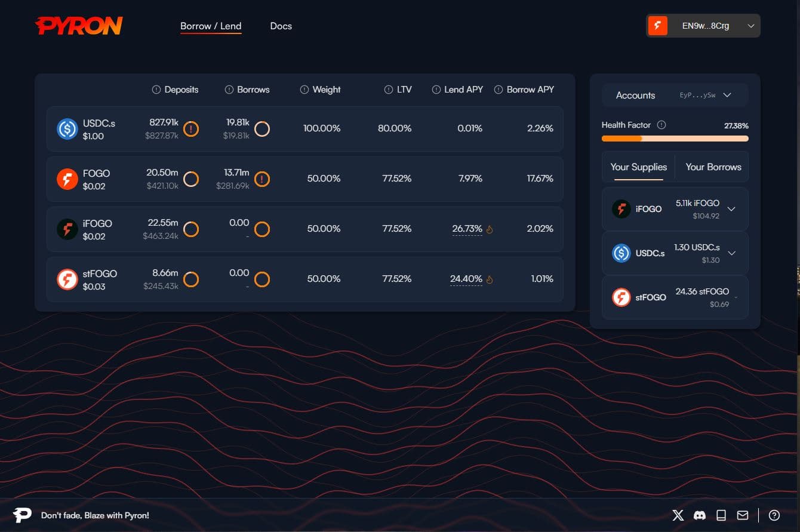The image size is (800, 532).
Task: Click the Health Factor progress bar
Action: click(675, 139)
